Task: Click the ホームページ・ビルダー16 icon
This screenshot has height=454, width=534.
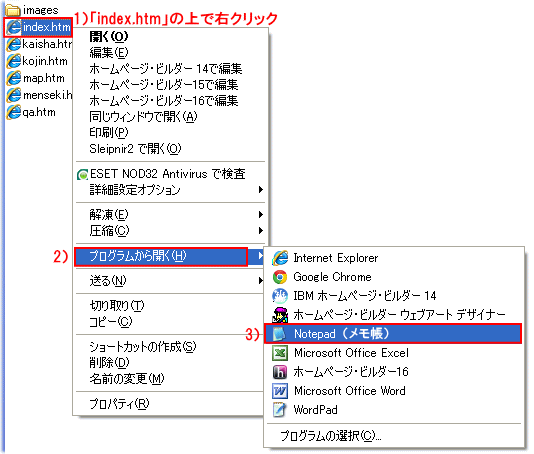Action: (280, 372)
